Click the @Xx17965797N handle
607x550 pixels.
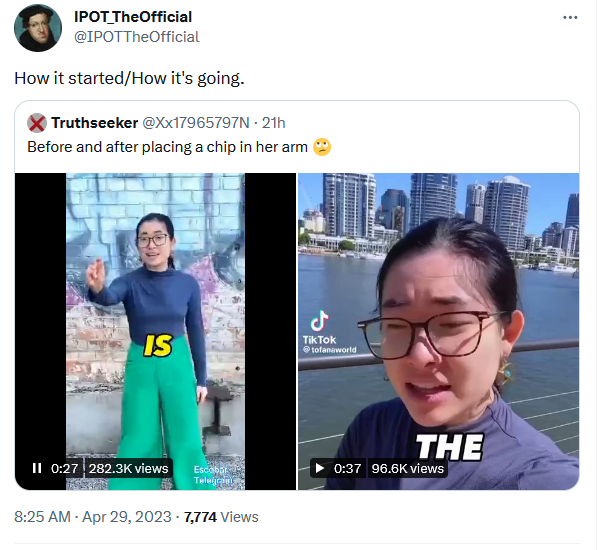pos(196,123)
